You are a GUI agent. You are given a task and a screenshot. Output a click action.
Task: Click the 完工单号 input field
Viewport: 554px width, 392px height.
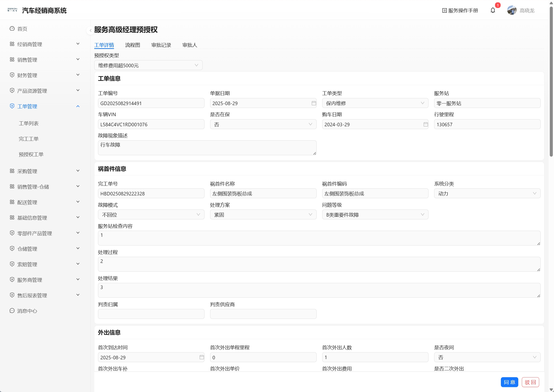pyautogui.click(x=151, y=194)
